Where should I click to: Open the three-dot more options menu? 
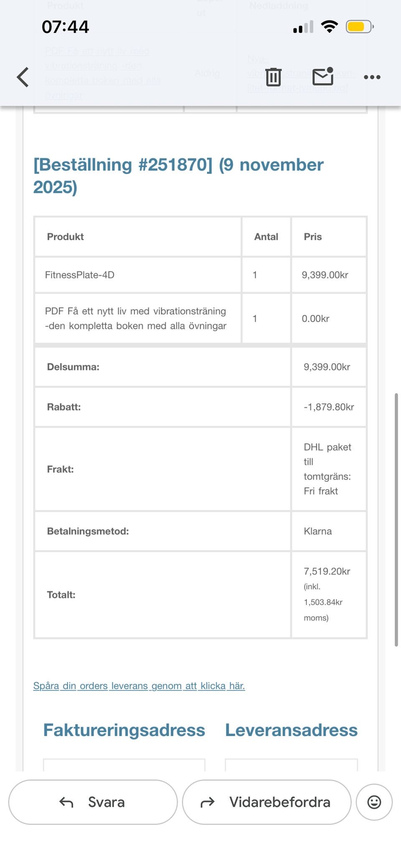[372, 77]
